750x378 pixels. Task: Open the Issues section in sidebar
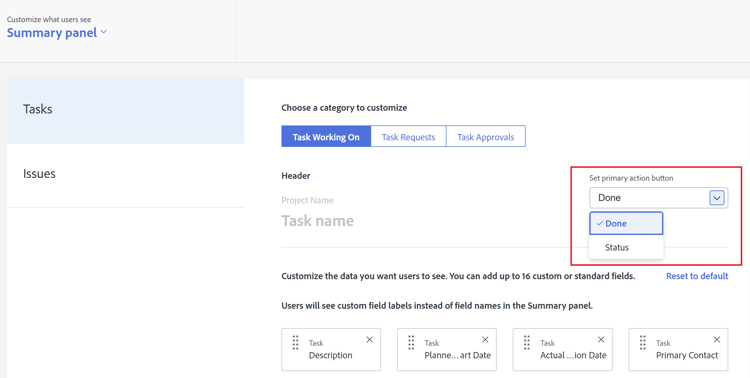(125, 174)
